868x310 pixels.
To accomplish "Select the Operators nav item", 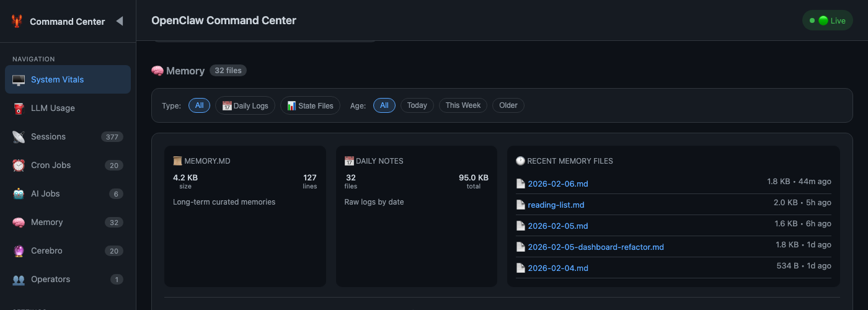I will tap(68, 279).
